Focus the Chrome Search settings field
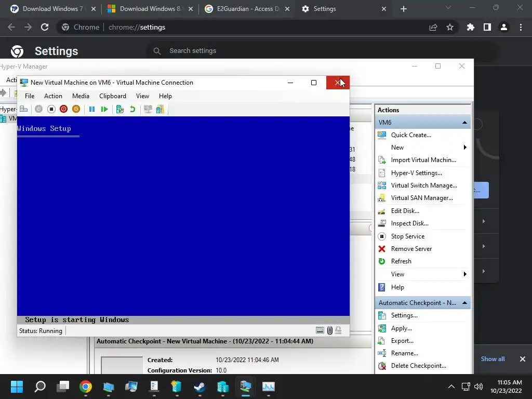Viewport: 532px width, 399px height. tap(322, 51)
